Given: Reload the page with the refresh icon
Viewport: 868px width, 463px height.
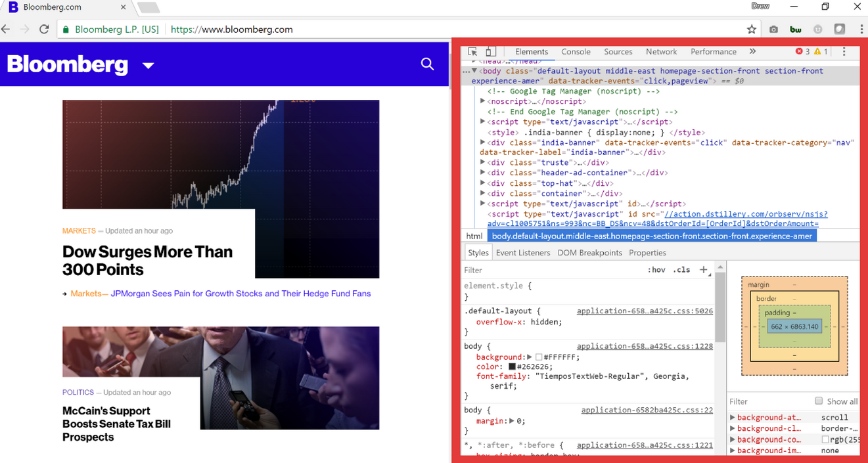Looking at the screenshot, I should point(44,30).
